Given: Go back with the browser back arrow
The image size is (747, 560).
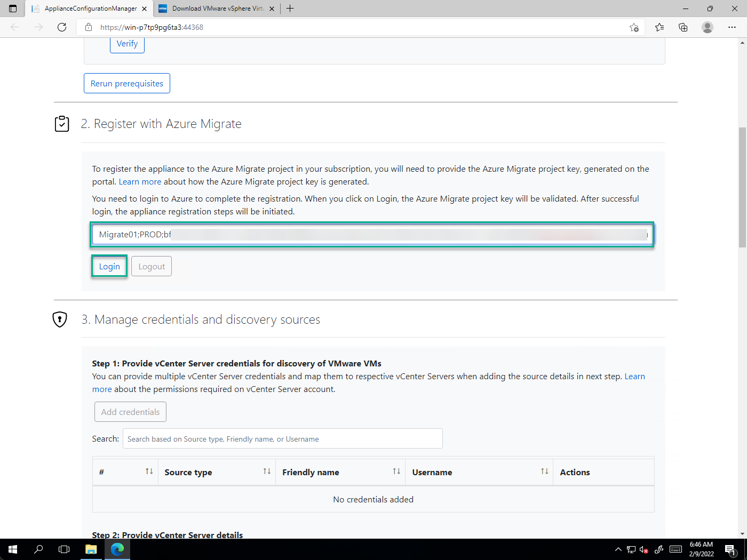Looking at the screenshot, I should point(15,27).
